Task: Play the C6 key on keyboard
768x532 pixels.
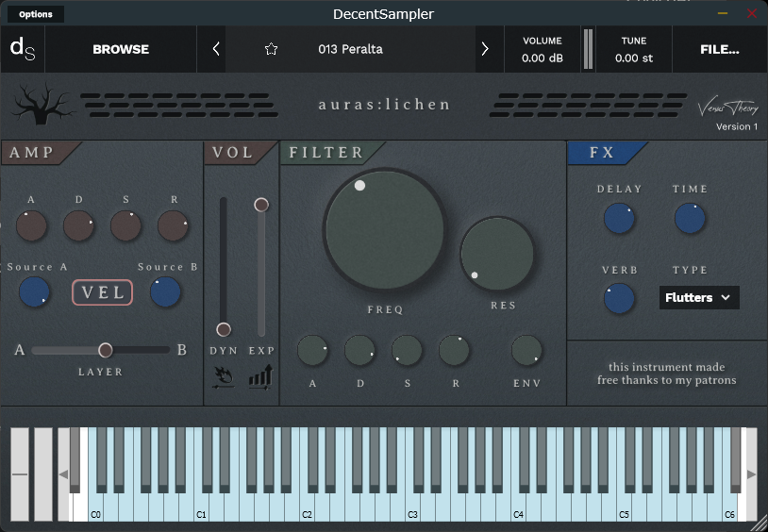Action: pos(730,507)
